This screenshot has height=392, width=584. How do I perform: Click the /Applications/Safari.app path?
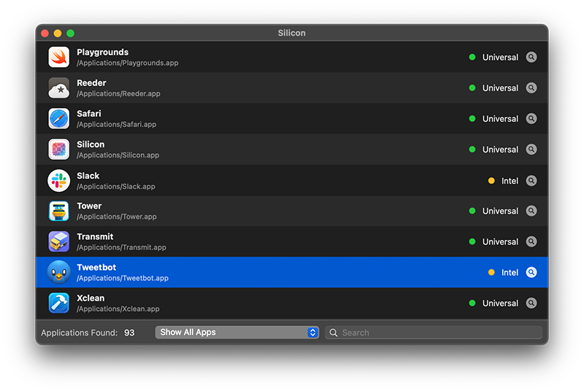click(116, 124)
